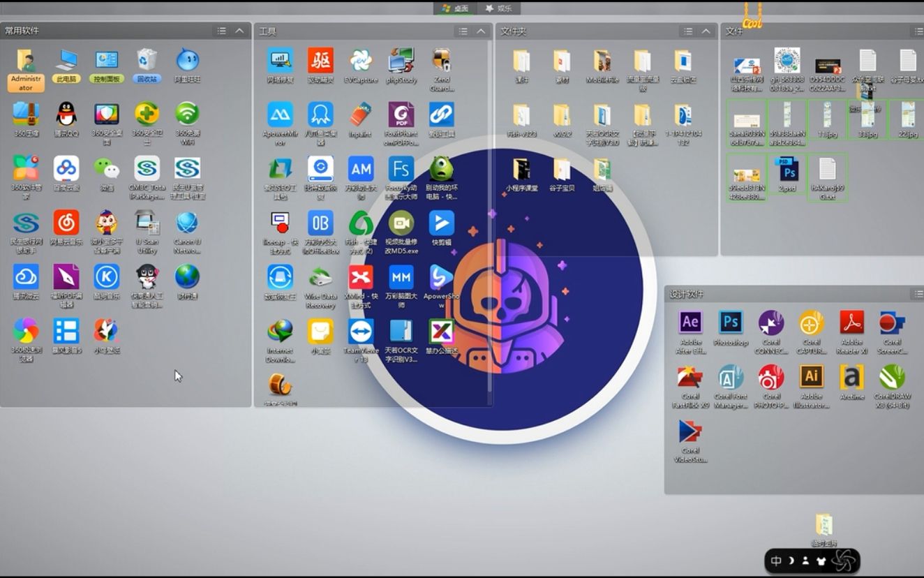This screenshot has height=578, width=924.
Task: Open list menu of 常用软件 panel
Action: (221, 31)
